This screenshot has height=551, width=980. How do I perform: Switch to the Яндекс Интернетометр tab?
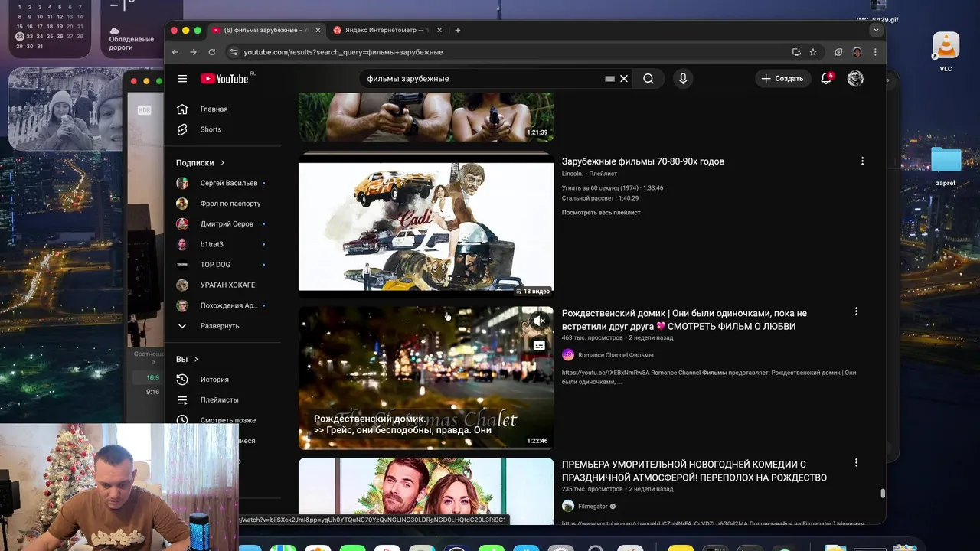pyautogui.click(x=388, y=31)
